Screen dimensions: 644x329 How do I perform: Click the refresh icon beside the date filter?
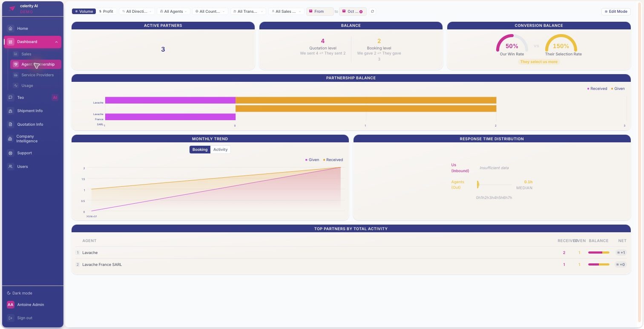click(x=373, y=12)
